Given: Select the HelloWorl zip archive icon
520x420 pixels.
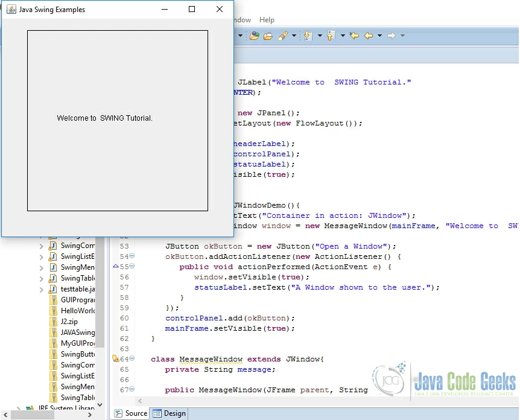Looking at the screenshot, I should click(x=53, y=311).
